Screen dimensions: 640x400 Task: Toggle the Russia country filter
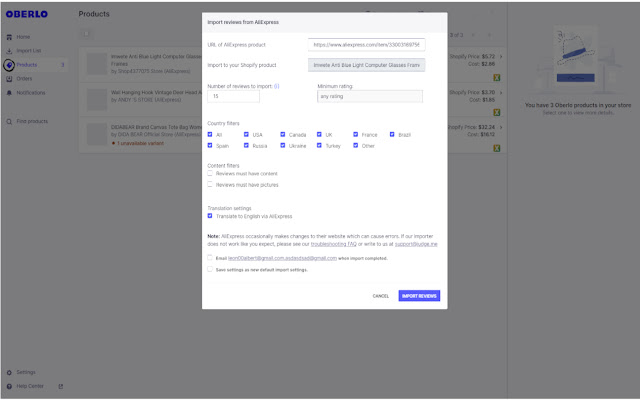pos(246,146)
